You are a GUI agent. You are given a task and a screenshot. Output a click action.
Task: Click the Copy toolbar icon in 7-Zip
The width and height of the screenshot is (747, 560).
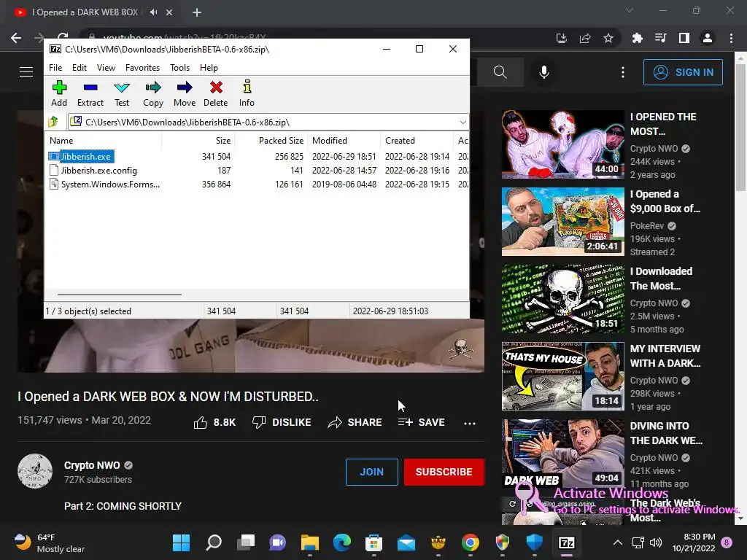pyautogui.click(x=153, y=93)
